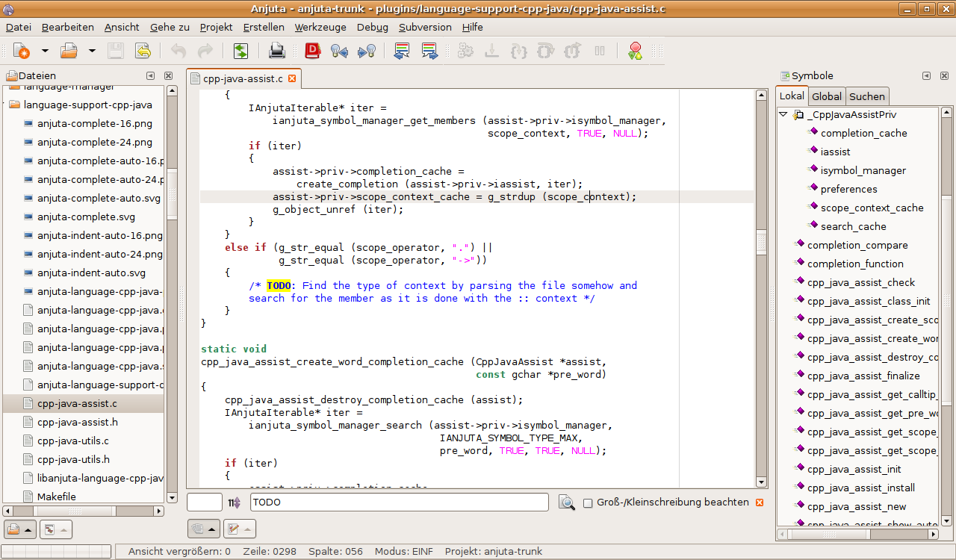The width and height of the screenshot is (956, 560).
Task: Open the Hilfe menu
Action: click(x=473, y=27)
